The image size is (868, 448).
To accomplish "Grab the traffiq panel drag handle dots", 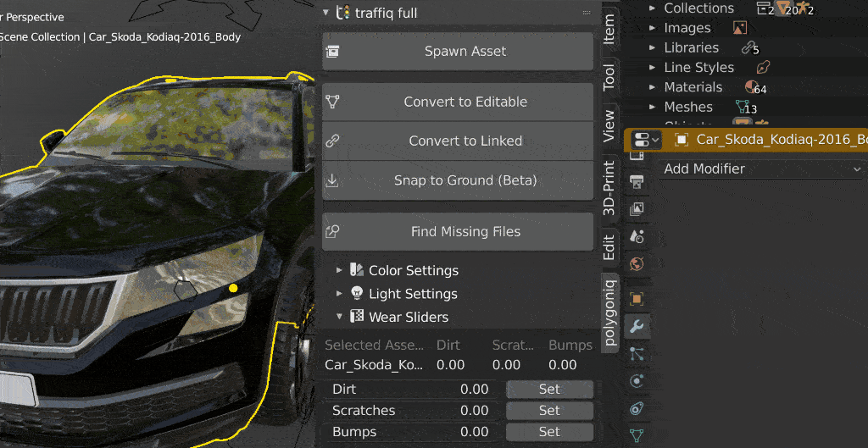I will click(x=587, y=12).
